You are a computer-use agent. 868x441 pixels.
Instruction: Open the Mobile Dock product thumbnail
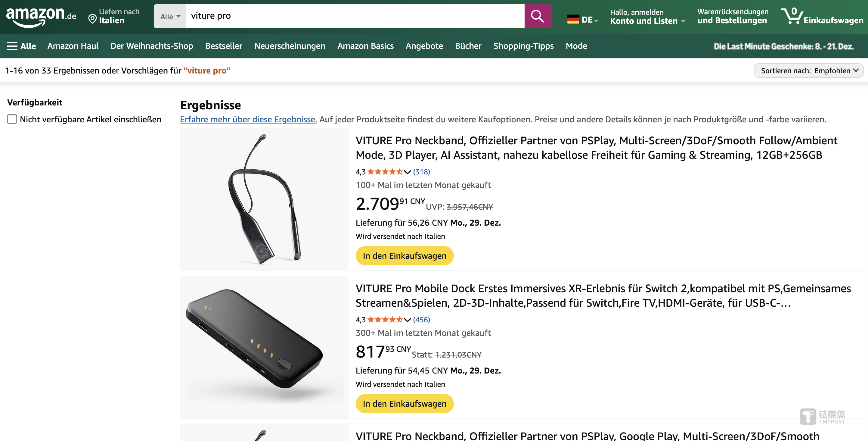pyautogui.click(x=264, y=347)
